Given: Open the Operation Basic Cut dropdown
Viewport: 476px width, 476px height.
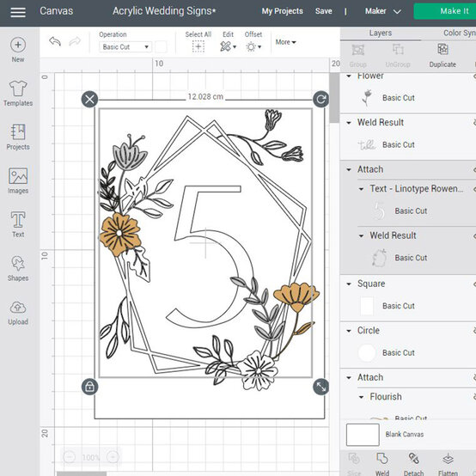Looking at the screenshot, I should click(125, 46).
